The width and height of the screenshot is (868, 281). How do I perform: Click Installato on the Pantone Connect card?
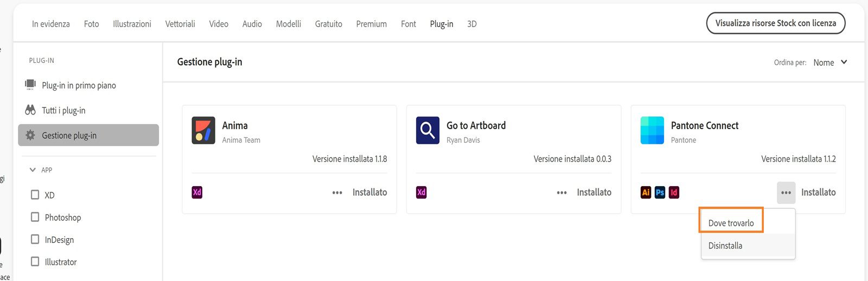pyautogui.click(x=818, y=193)
